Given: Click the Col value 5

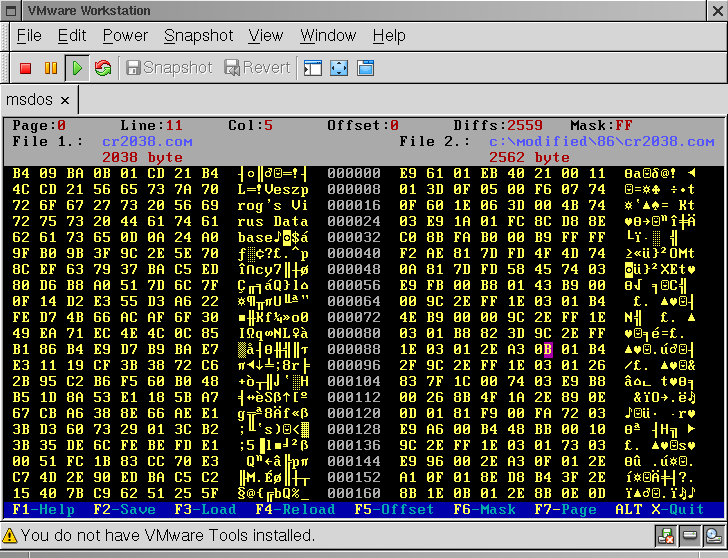Looking at the screenshot, I should [268, 126].
